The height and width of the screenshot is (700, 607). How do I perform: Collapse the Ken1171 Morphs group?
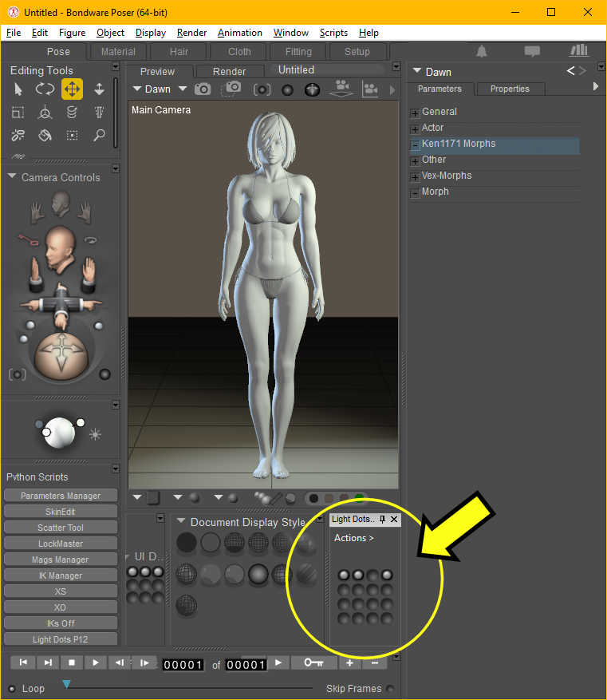coord(415,144)
